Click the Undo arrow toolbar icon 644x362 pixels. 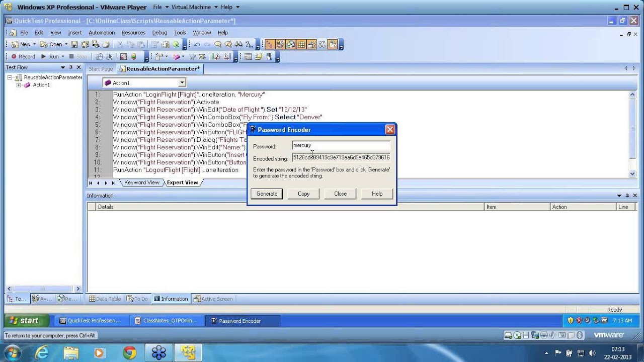pyautogui.click(x=196, y=44)
